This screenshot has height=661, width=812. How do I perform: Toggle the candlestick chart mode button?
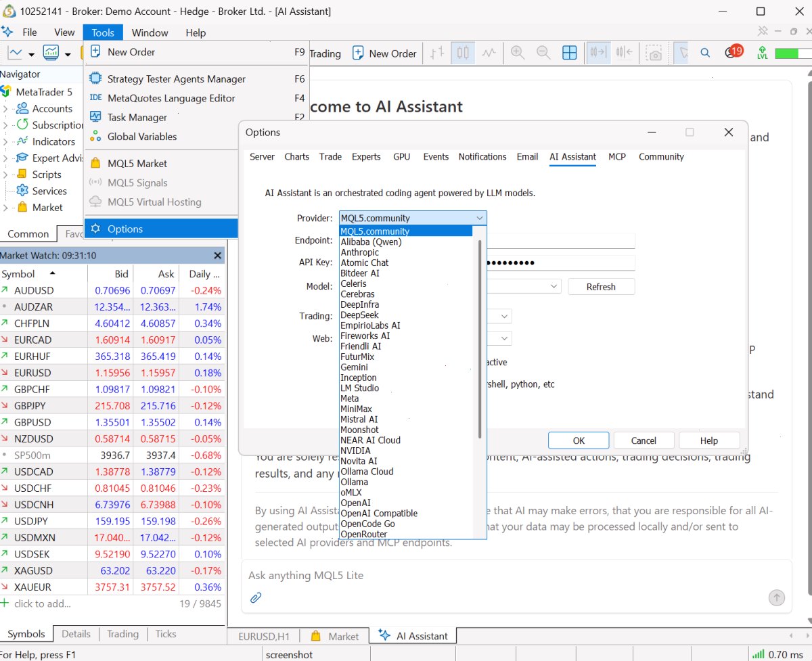[464, 53]
